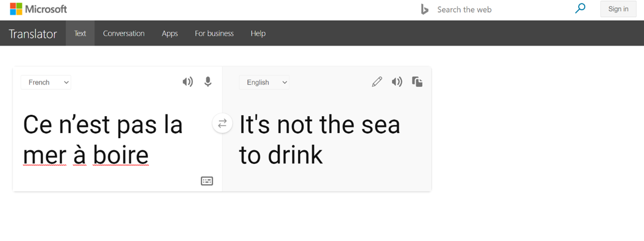Click the Translator title link

33,34
